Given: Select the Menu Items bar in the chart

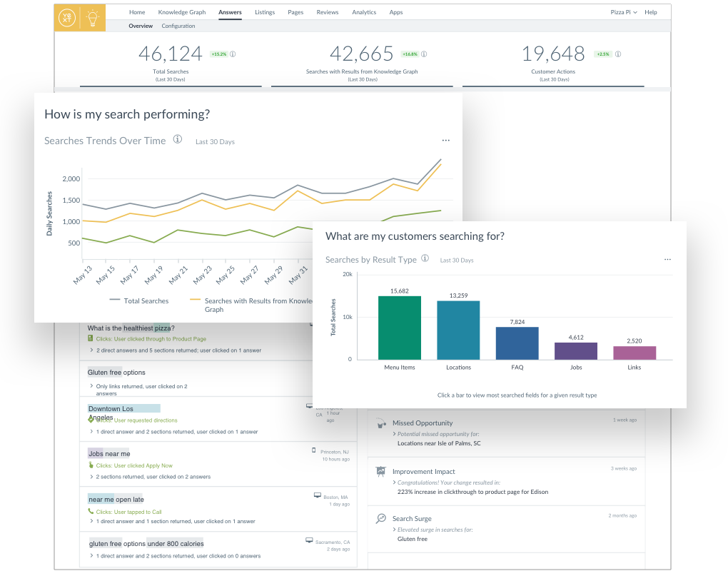Looking at the screenshot, I should pos(399,328).
